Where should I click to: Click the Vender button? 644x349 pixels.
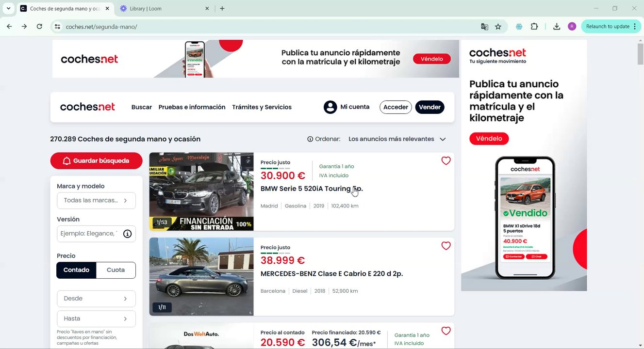pos(429,107)
